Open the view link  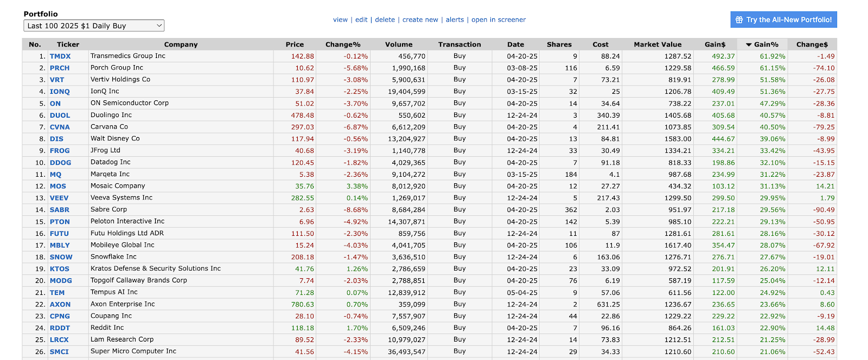(340, 20)
